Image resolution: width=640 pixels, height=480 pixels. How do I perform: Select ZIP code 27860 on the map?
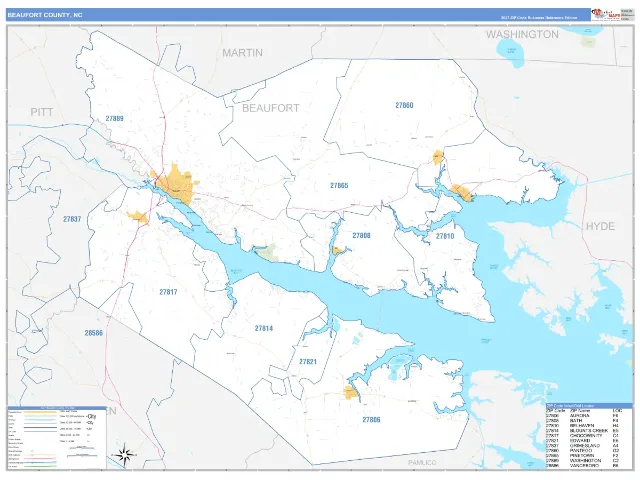click(x=404, y=105)
